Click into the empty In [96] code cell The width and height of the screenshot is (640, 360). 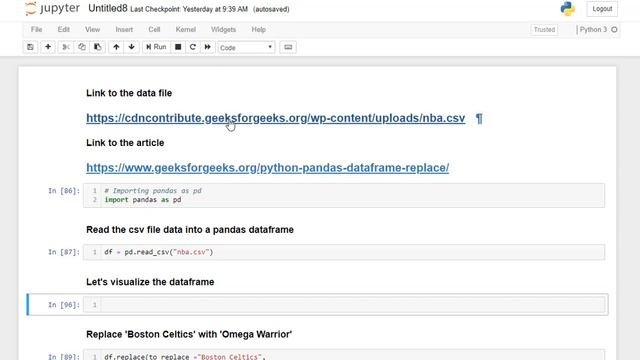[x=344, y=304]
